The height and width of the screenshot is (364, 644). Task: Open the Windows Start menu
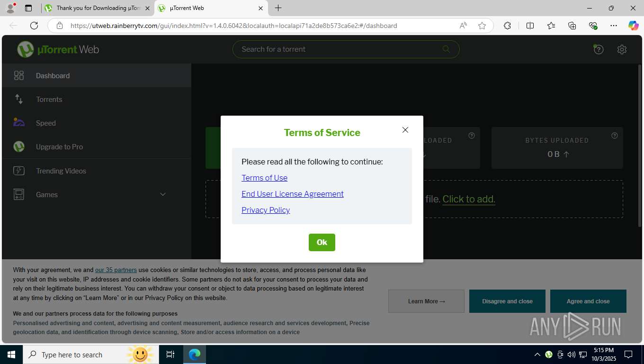tap(11, 355)
